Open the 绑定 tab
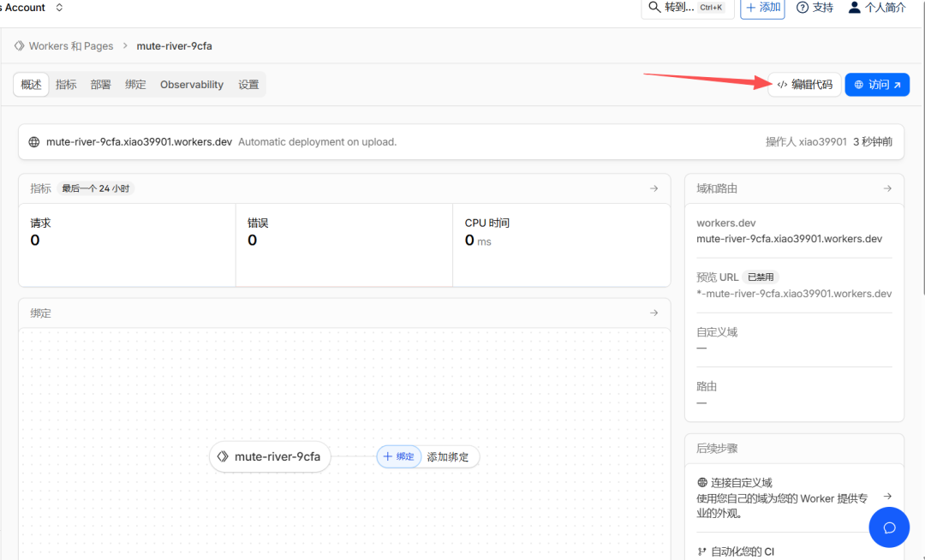Viewport: 925px width, 560px height. 135,84
